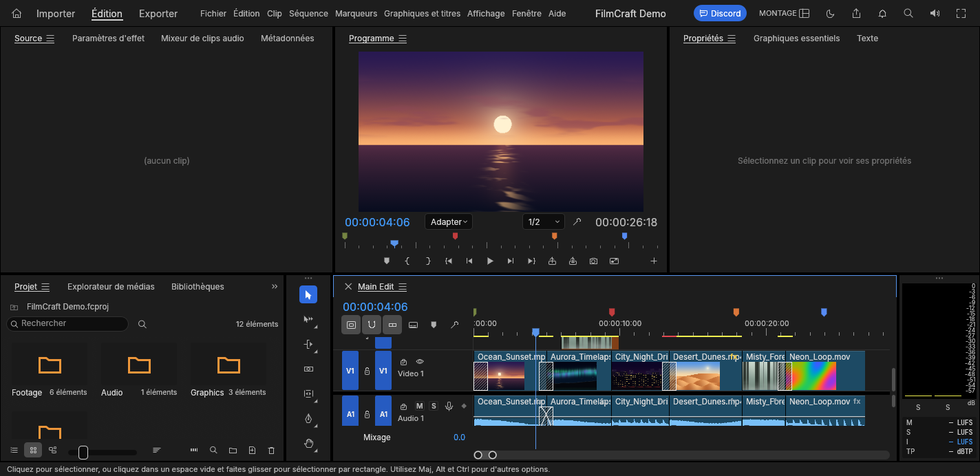Toggle Audio 1 track lock
Viewport: 980px width, 476px height.
tap(367, 415)
